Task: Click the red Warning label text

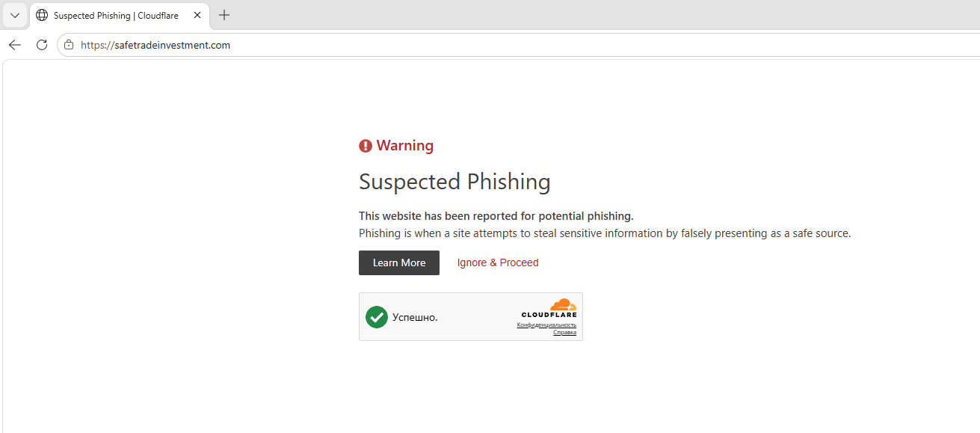Action: pos(405,146)
